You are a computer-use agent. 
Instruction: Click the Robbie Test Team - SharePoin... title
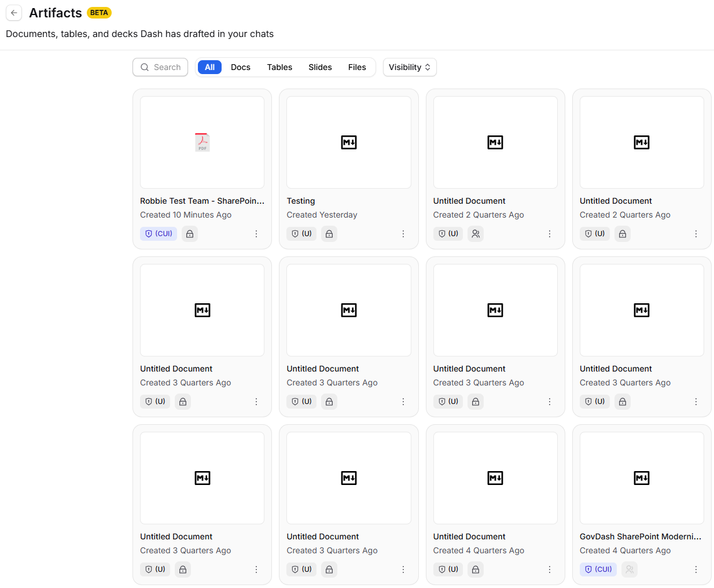[202, 201]
